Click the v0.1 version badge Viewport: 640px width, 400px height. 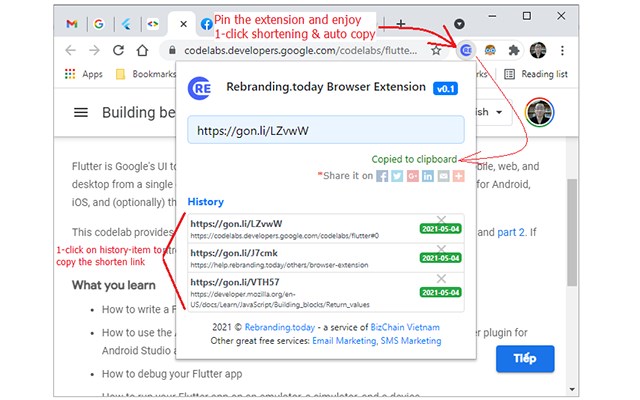(445, 89)
